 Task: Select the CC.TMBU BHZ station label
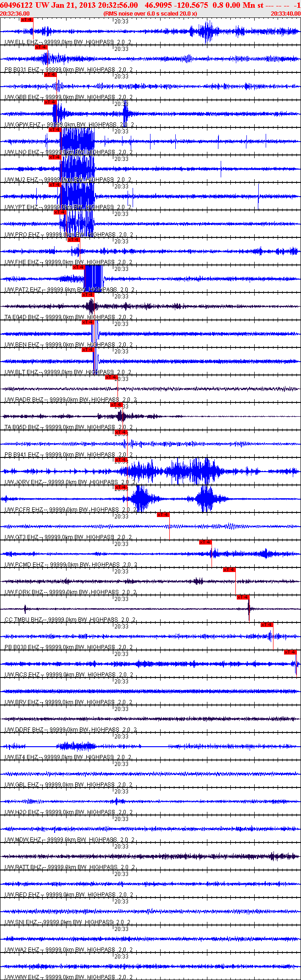click(24, 620)
